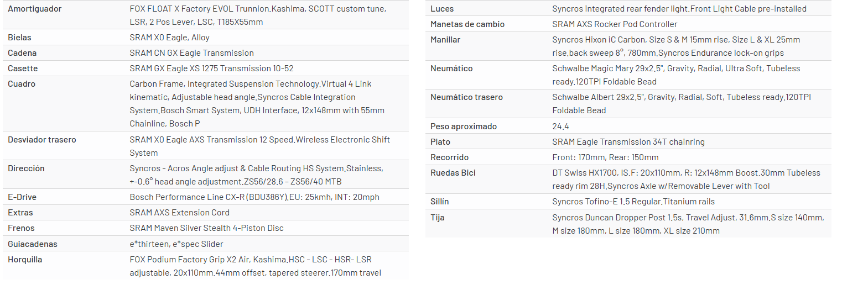This screenshot has width=868, height=290.
Task: Click the Neumático trasero label
Action: 466,97
